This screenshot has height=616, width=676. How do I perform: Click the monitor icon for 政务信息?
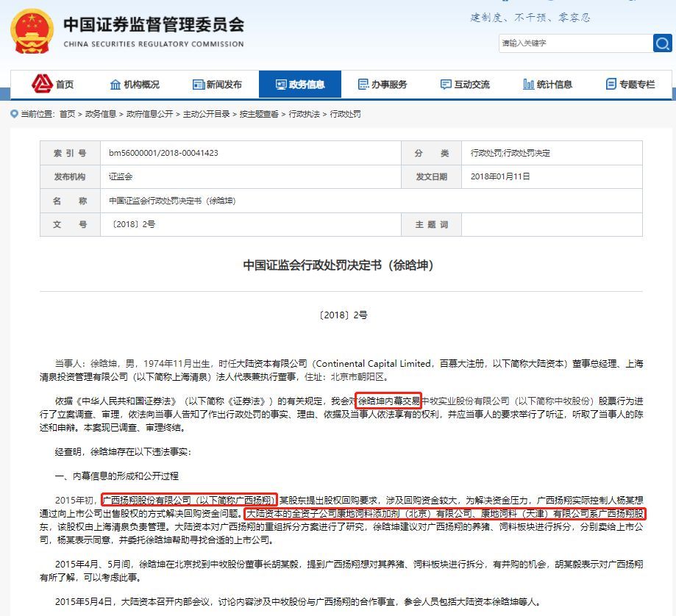click(x=281, y=85)
